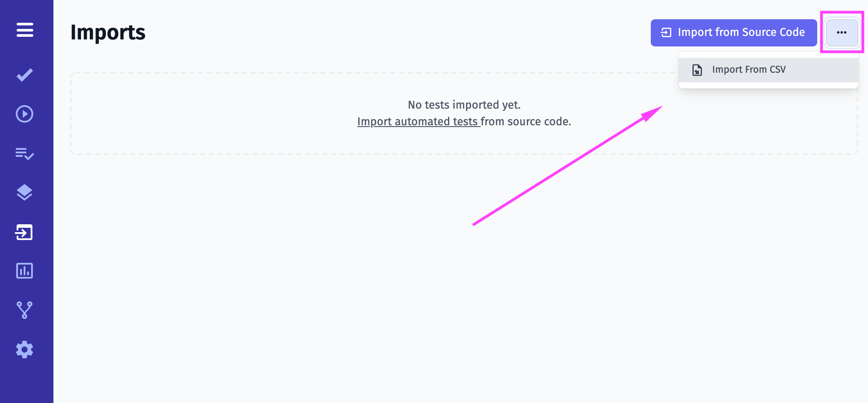Open Settings via the gear icon

tap(25, 350)
